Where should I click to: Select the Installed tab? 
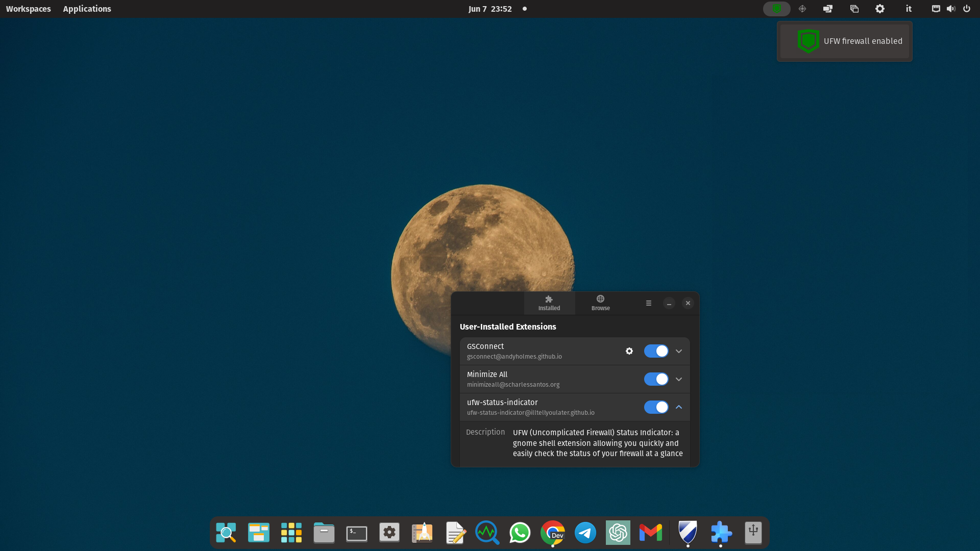tap(549, 303)
